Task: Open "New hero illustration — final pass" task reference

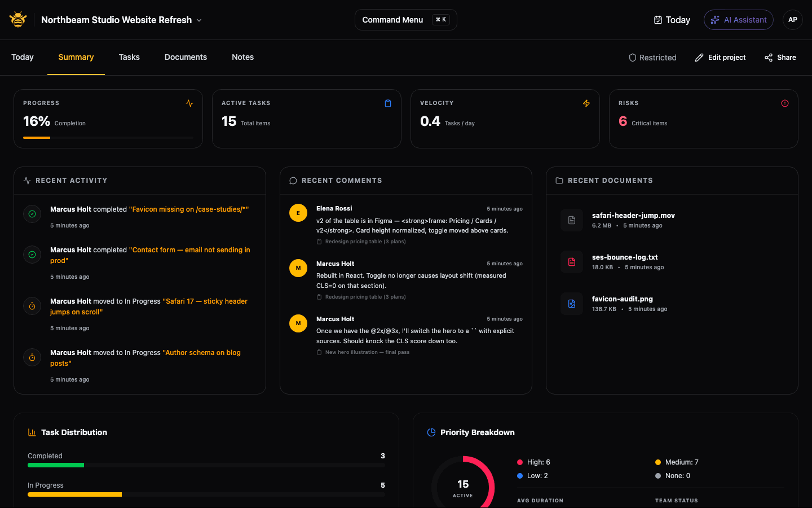Action: coord(367,352)
